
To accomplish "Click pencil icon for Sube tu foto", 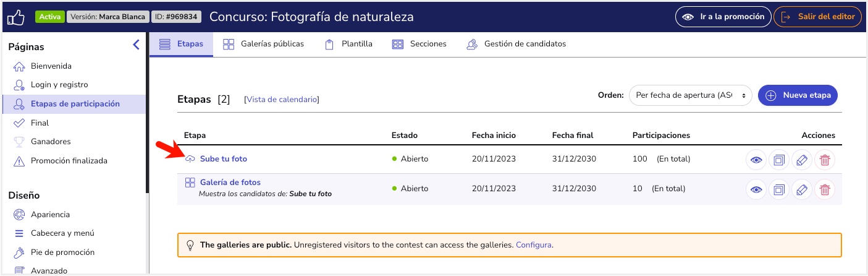I will tap(801, 160).
